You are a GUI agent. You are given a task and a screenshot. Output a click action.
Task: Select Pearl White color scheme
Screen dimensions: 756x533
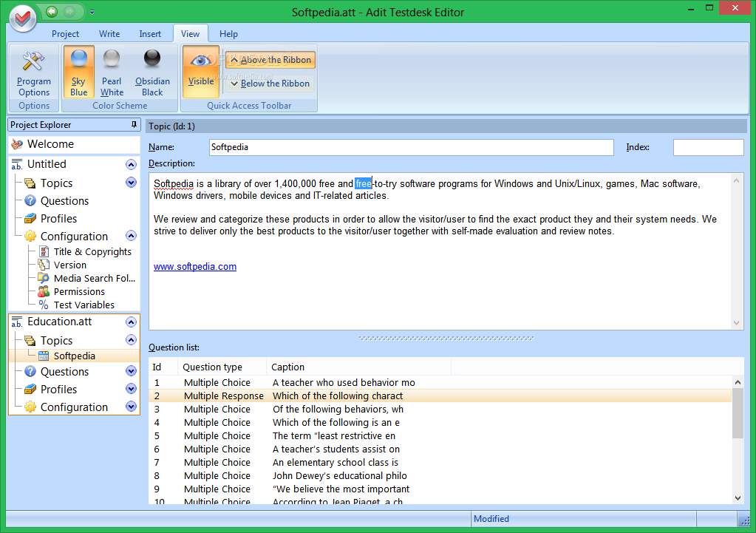[x=112, y=72]
